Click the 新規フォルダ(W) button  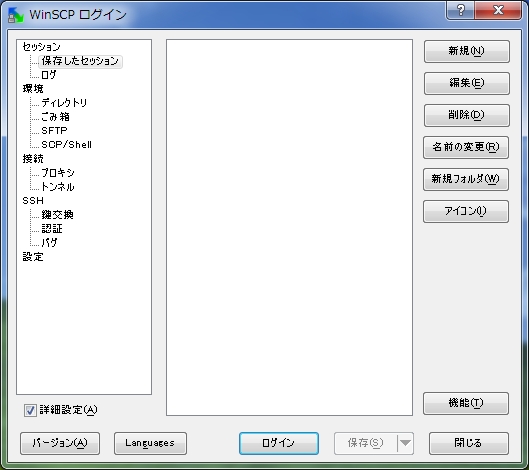[466, 179]
